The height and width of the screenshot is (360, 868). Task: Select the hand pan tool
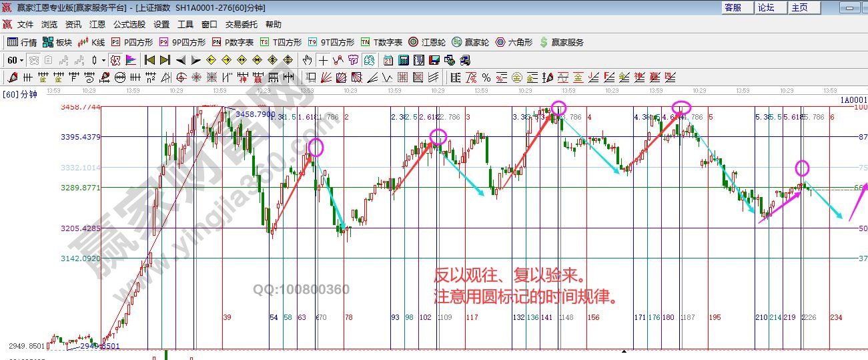coord(307,60)
